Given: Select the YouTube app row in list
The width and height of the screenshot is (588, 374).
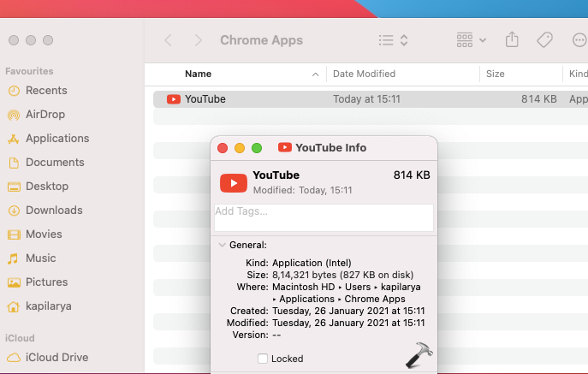Looking at the screenshot, I should [x=371, y=99].
